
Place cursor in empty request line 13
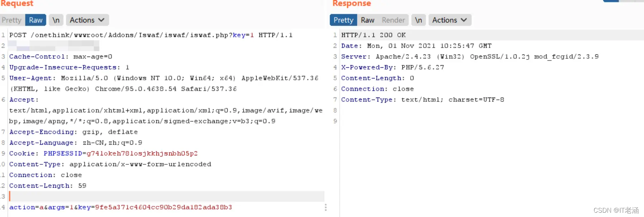166,196
